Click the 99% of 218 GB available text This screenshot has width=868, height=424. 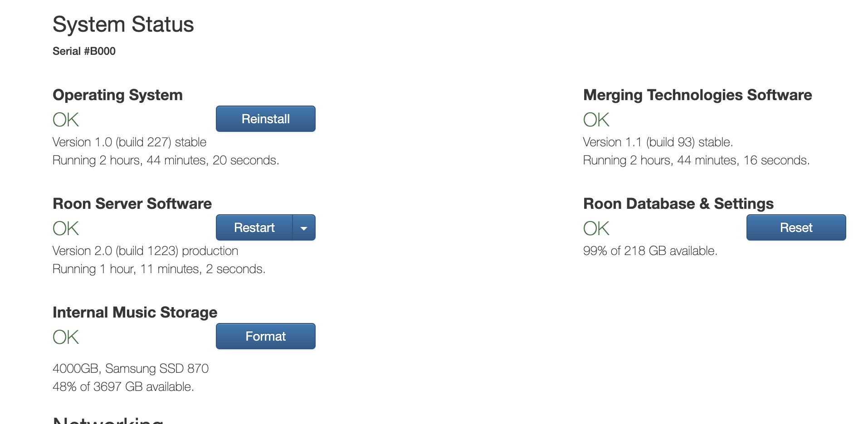(650, 251)
